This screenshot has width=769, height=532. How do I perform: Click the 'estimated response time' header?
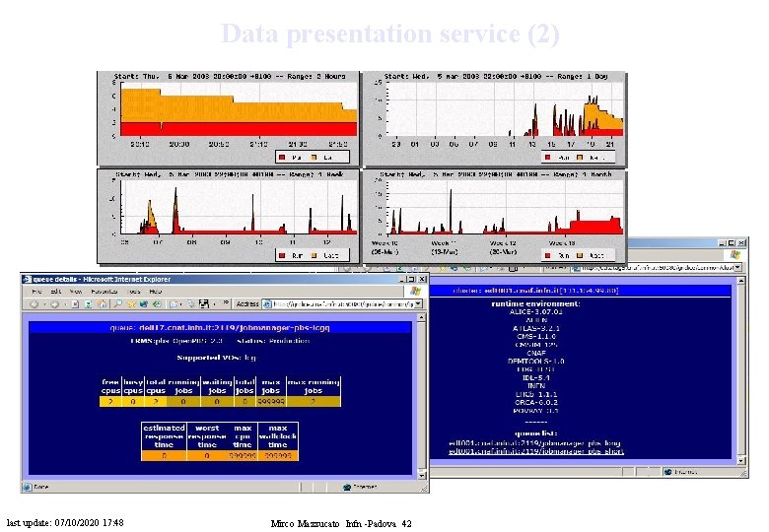click(164, 436)
